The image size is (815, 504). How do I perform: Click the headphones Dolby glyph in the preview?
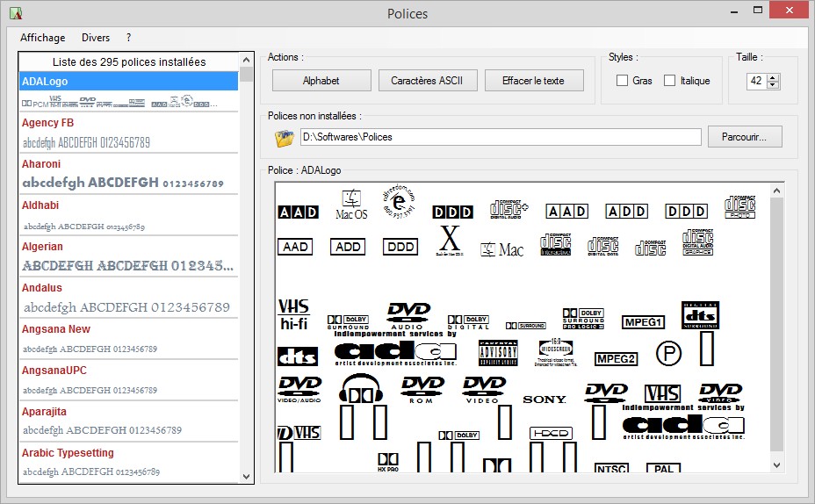[362, 392]
